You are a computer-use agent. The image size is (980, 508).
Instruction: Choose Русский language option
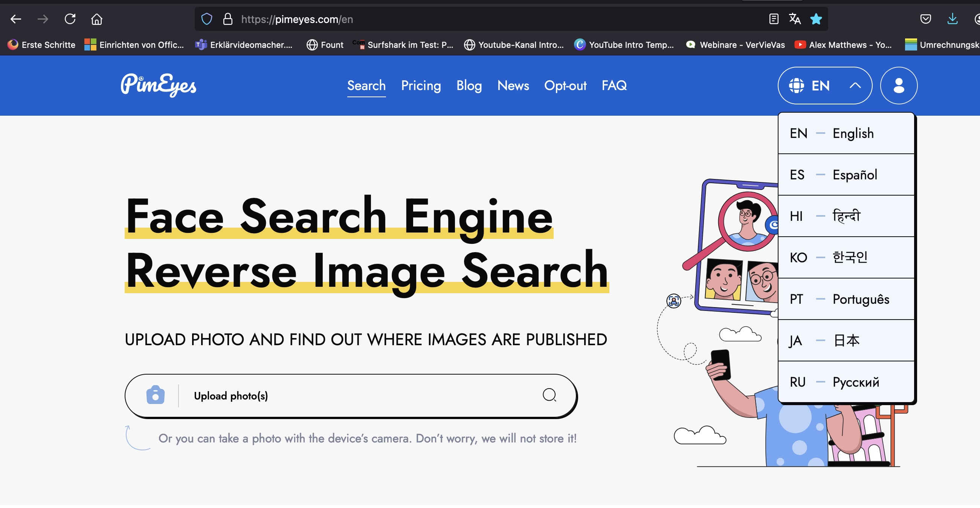point(846,383)
